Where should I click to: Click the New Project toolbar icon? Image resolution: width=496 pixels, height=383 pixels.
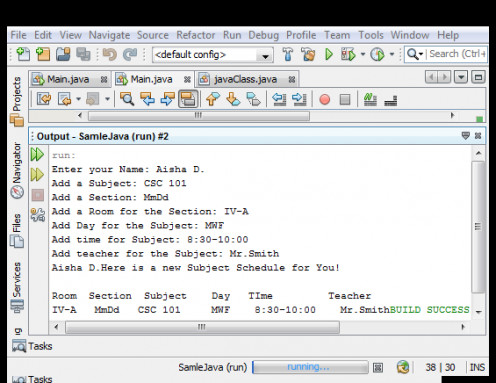43,54
